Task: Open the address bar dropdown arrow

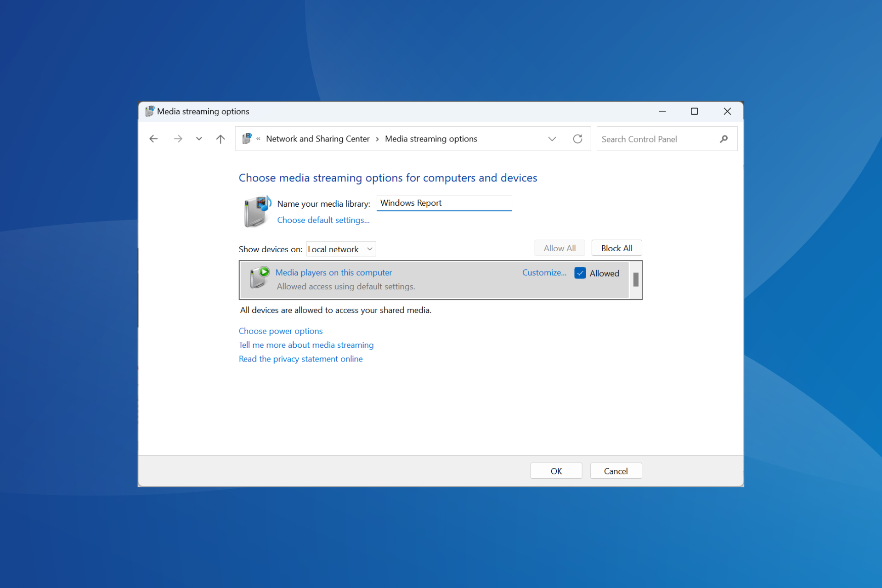Action: point(552,138)
